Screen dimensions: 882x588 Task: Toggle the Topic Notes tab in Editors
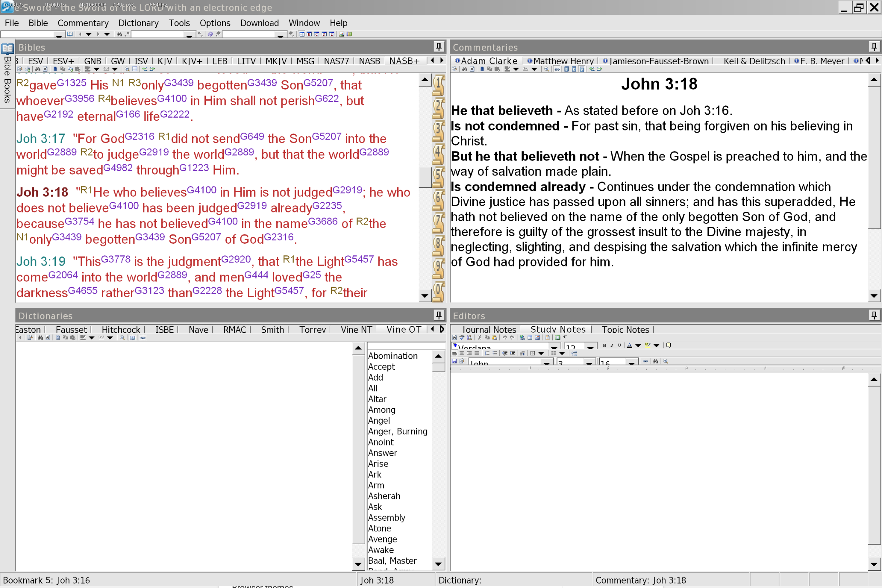tap(623, 329)
